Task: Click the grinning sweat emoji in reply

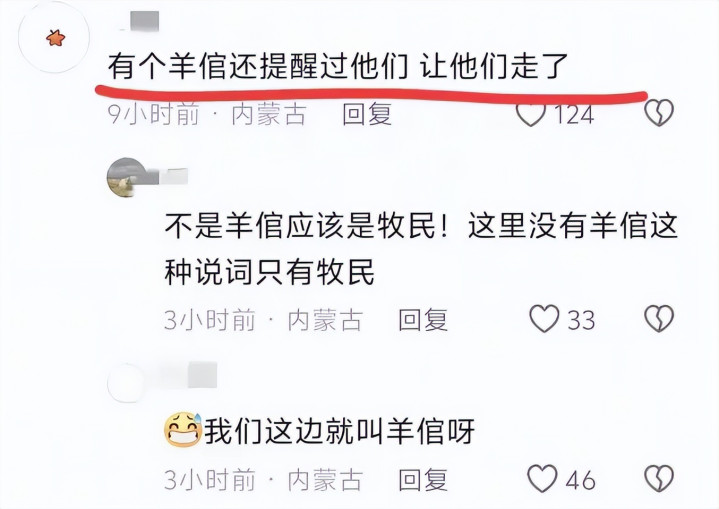Action: point(183,430)
